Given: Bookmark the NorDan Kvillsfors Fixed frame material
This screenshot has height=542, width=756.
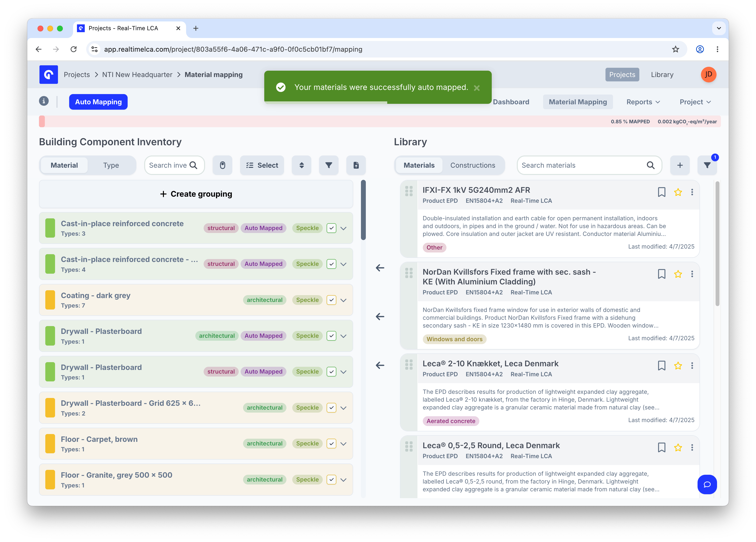Looking at the screenshot, I should click(661, 274).
